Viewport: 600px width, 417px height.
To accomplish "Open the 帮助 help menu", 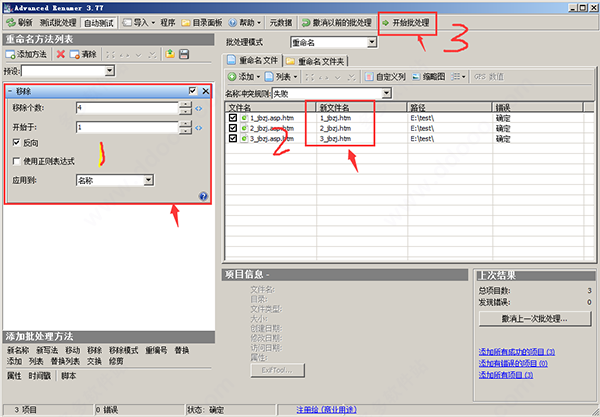I will coord(244,23).
